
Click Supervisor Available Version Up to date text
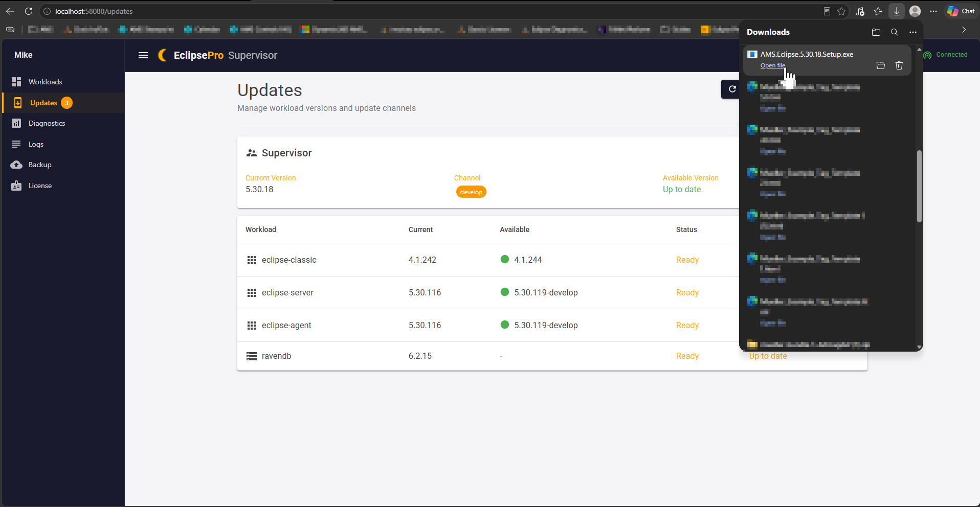[682, 189]
